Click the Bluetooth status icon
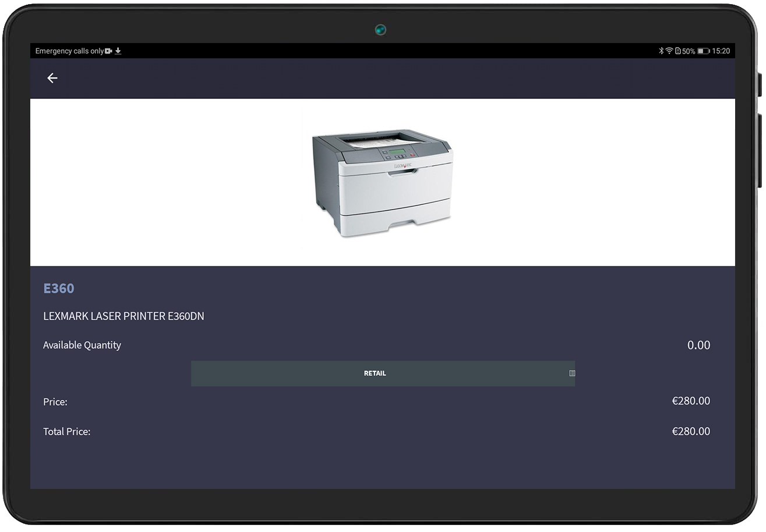Image resolution: width=766 pixels, height=532 pixels. click(661, 51)
